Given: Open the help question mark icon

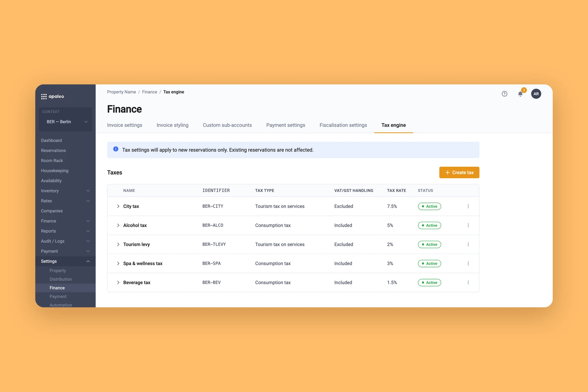Looking at the screenshot, I should pyautogui.click(x=505, y=94).
